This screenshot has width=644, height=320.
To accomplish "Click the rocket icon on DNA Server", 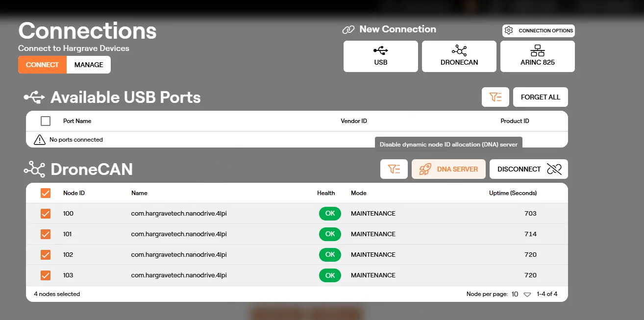I will point(424,169).
